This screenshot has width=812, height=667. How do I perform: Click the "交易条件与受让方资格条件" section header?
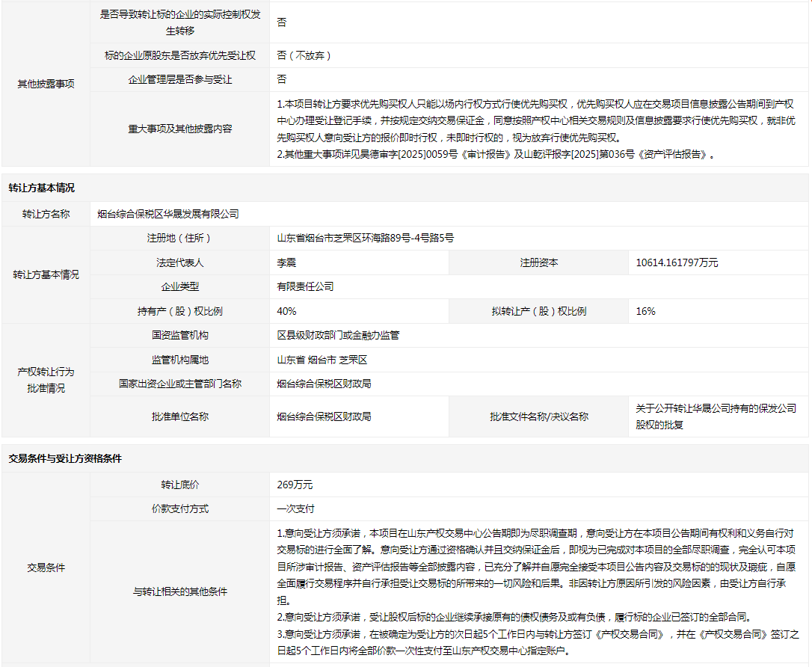(65, 458)
